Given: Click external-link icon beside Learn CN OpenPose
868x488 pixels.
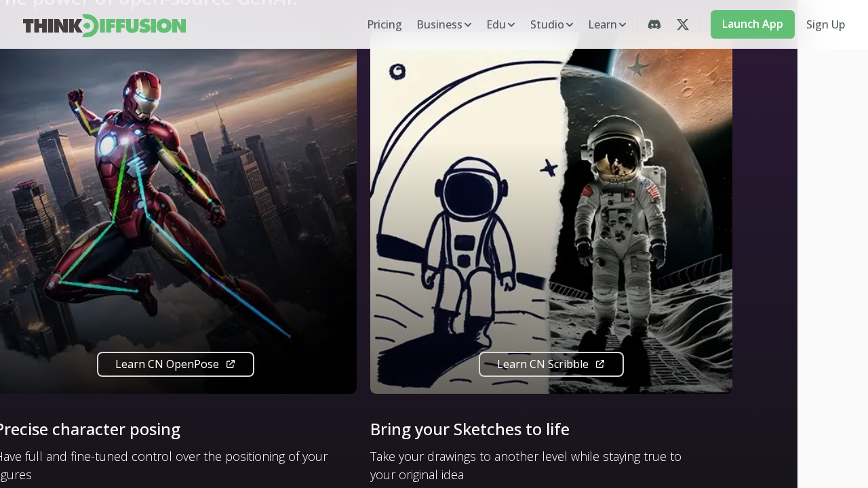Looking at the screenshot, I should click(x=231, y=364).
